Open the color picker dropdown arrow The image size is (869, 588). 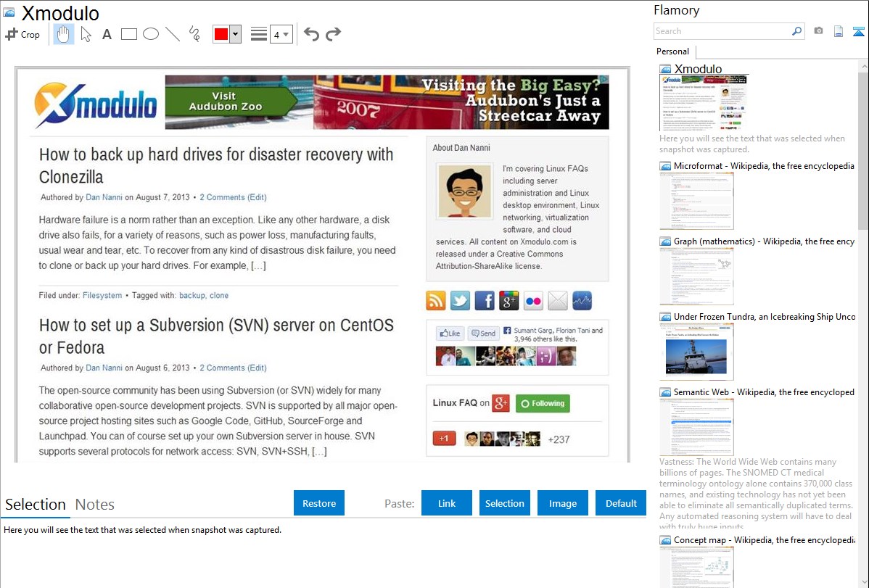point(235,34)
